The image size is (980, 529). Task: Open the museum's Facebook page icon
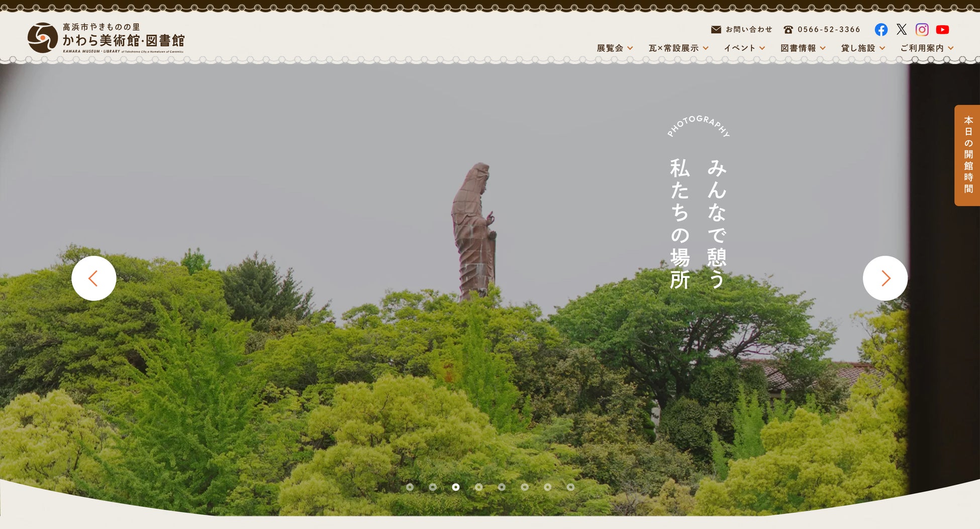coord(881,30)
